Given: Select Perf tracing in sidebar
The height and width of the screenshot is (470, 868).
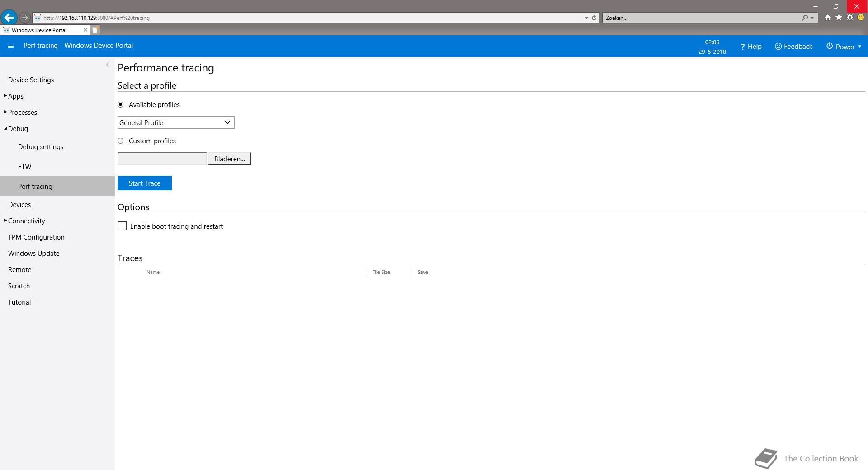Looking at the screenshot, I should (x=57, y=186).
